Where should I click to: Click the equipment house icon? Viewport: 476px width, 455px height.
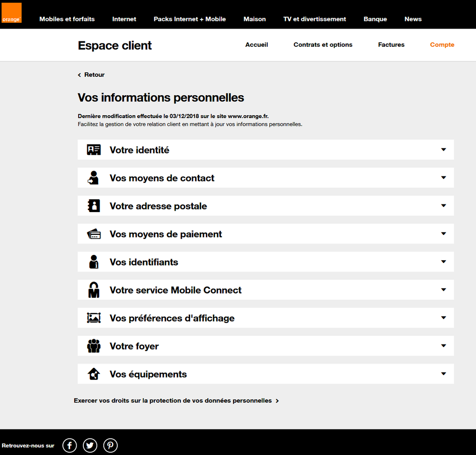click(x=94, y=374)
